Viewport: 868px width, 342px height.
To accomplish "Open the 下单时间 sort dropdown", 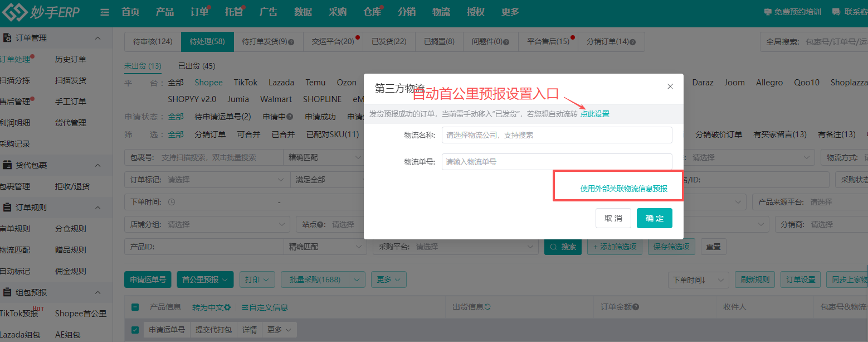I will coord(698,280).
